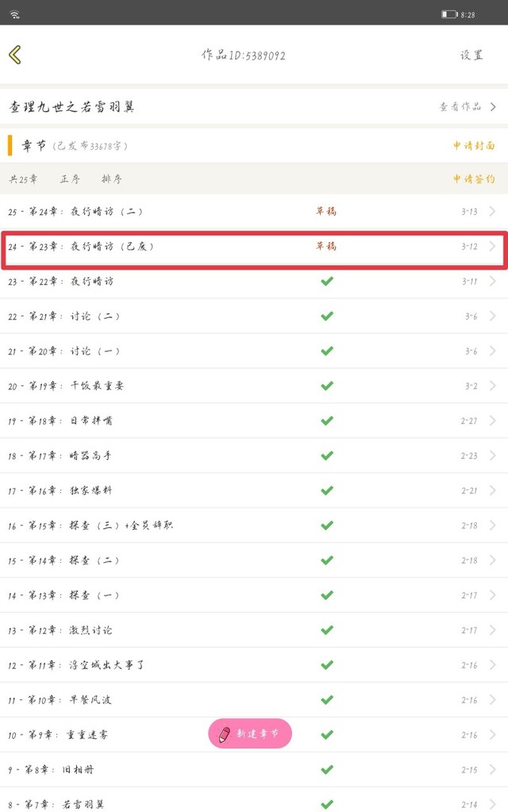Click green checkmark for 干饭最重要 chapter

click(326, 385)
